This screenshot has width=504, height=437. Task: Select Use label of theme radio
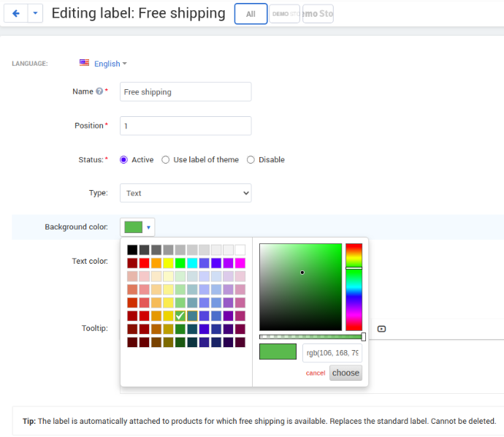[166, 160]
